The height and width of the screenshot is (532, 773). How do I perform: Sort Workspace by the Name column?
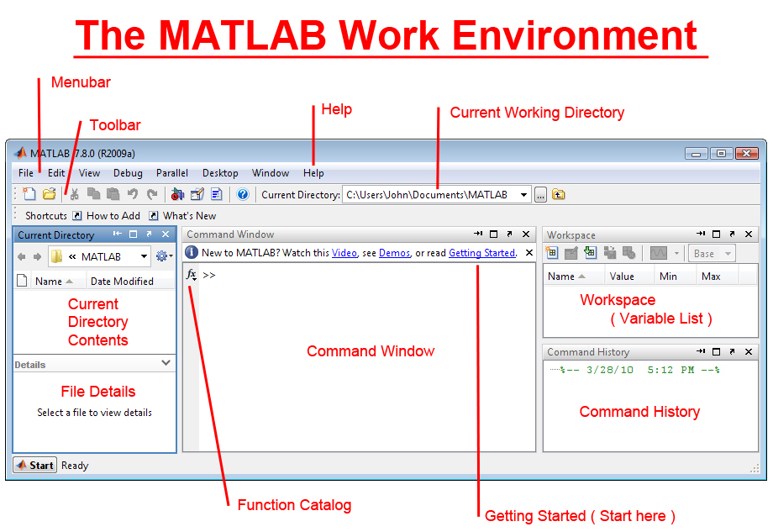click(575, 277)
